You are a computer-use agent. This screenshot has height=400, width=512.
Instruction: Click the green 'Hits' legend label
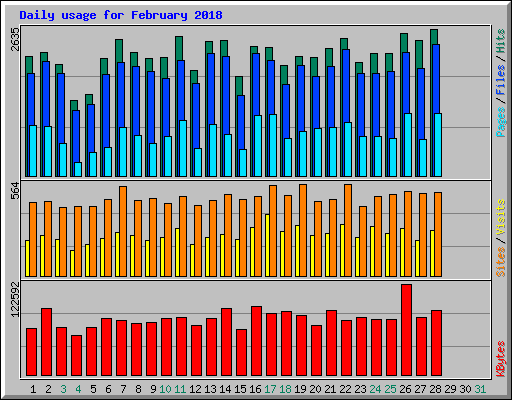click(500, 41)
